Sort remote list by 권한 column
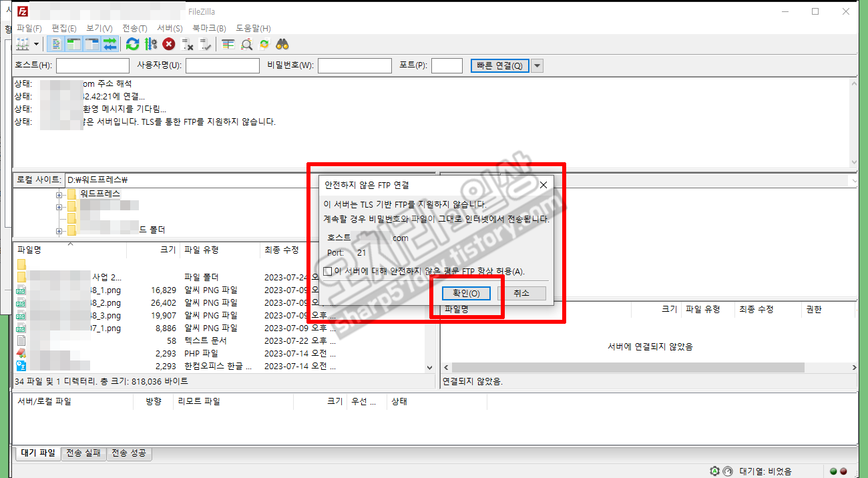The height and width of the screenshot is (478, 868). [829, 309]
